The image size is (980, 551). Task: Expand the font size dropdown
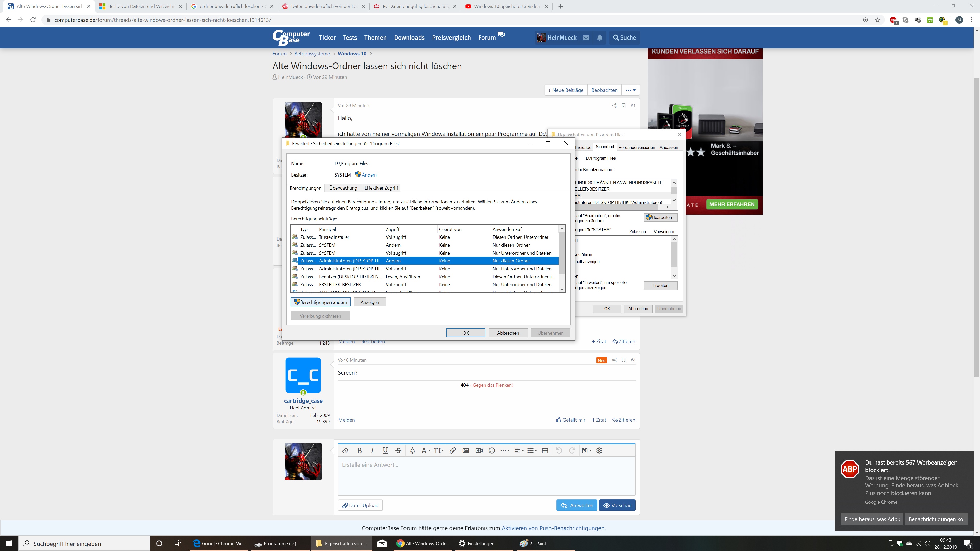pos(438,450)
